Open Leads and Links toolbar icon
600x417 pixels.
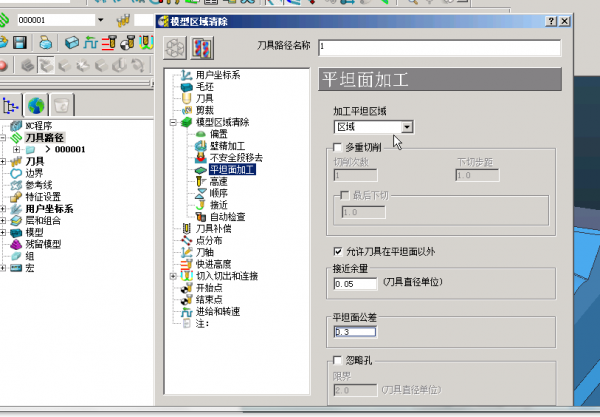coord(146,42)
